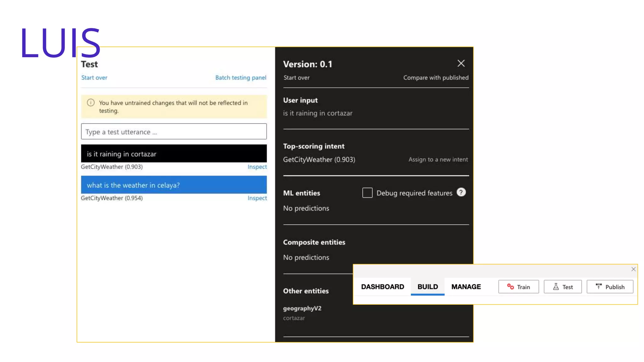Select 'what is the weather in celaya?' utterance
The image size is (644, 362).
pyautogui.click(x=174, y=185)
